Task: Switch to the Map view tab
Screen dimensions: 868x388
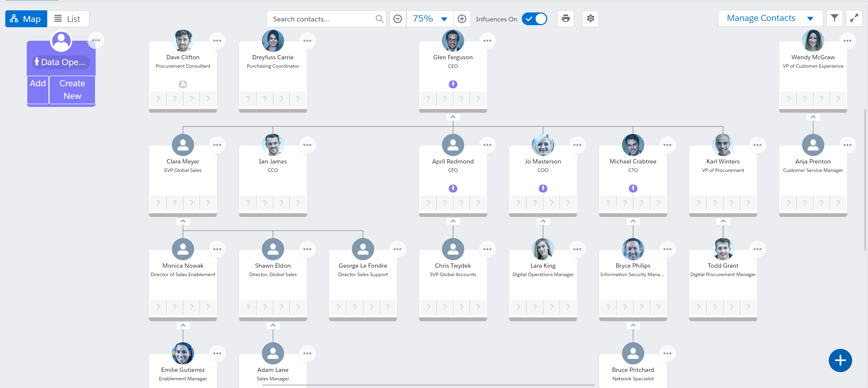Action: click(x=26, y=19)
